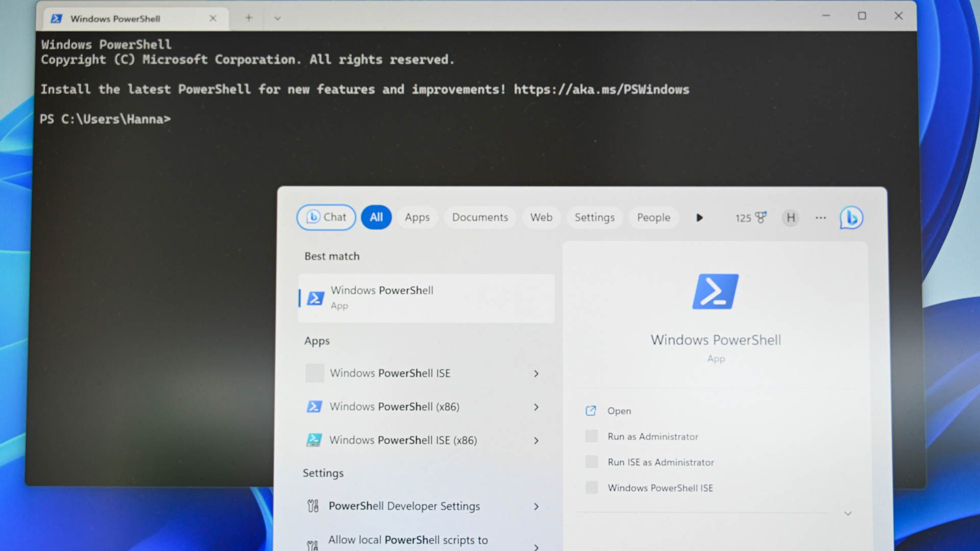The height and width of the screenshot is (551, 980).
Task: Open search panel options via ellipsis icon
Action: coord(820,218)
